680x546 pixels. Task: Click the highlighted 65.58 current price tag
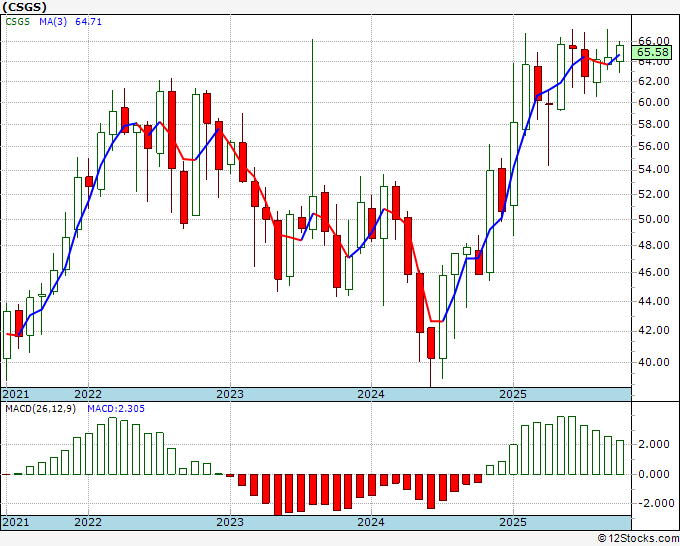tap(653, 52)
